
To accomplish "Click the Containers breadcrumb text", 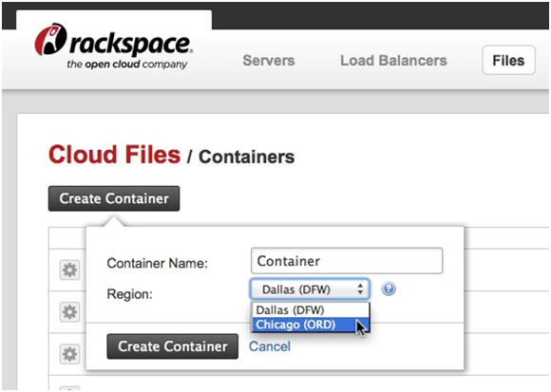I will 246,157.
